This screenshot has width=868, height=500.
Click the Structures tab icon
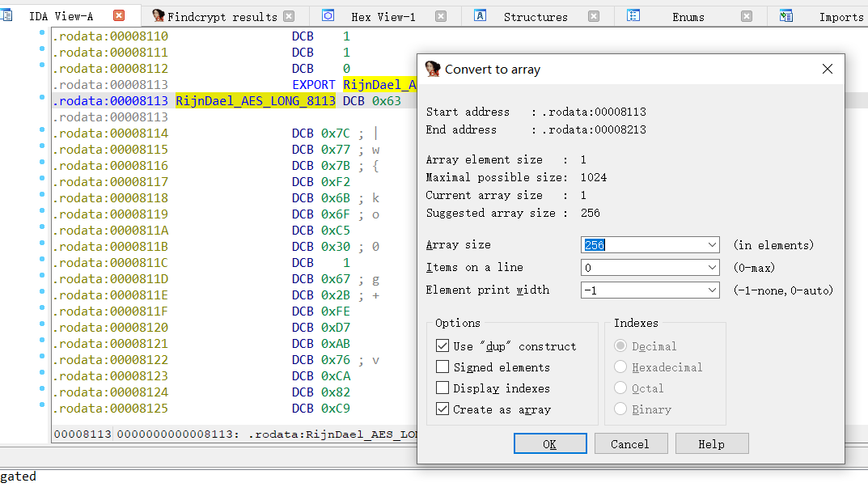(480, 16)
